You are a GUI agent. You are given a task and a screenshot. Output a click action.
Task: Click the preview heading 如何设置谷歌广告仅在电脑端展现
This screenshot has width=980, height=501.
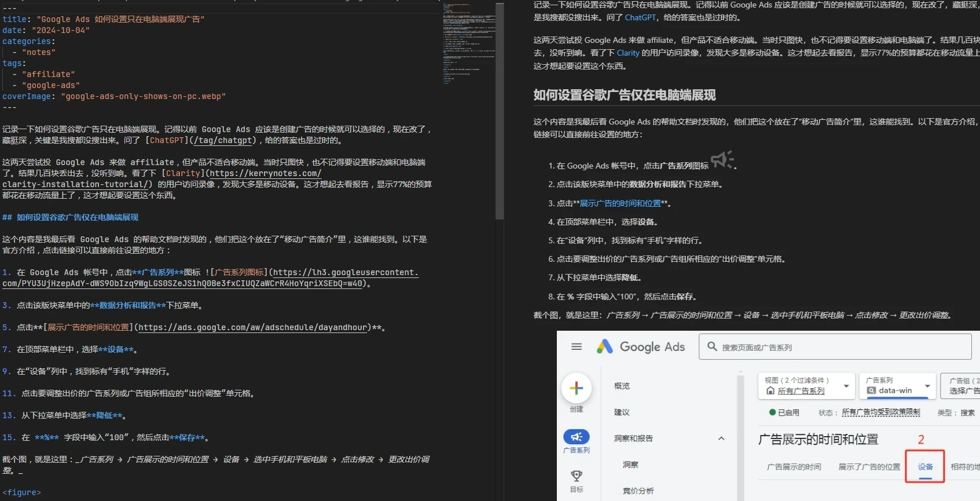point(625,95)
